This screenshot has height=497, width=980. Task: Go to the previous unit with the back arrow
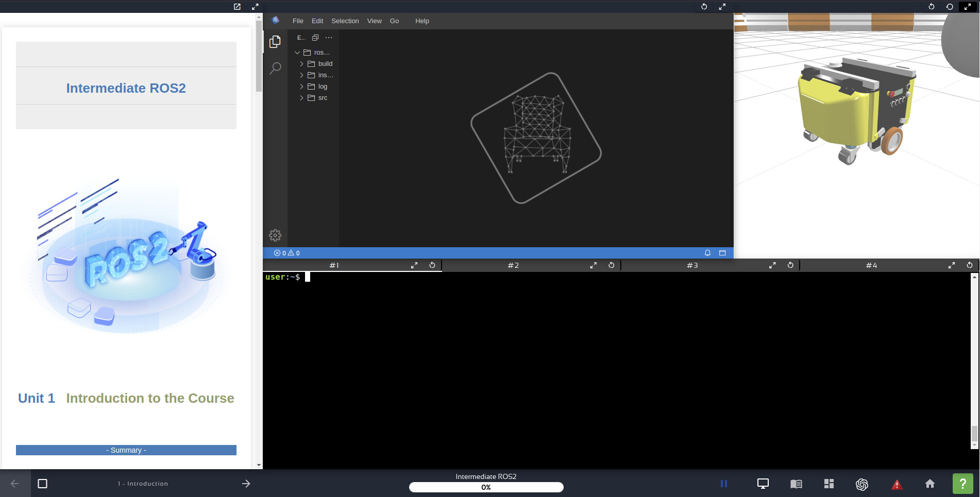point(15,484)
